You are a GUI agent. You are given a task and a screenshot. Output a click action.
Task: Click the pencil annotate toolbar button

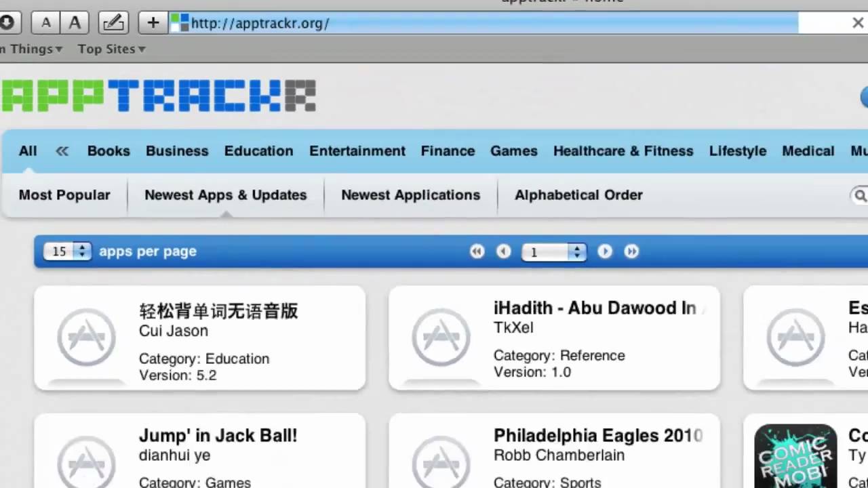click(113, 23)
